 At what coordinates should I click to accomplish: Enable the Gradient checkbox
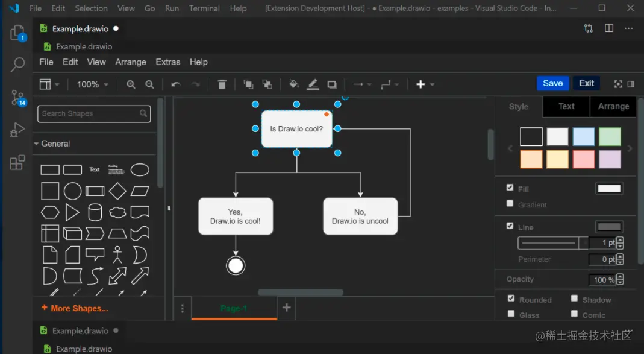click(510, 203)
